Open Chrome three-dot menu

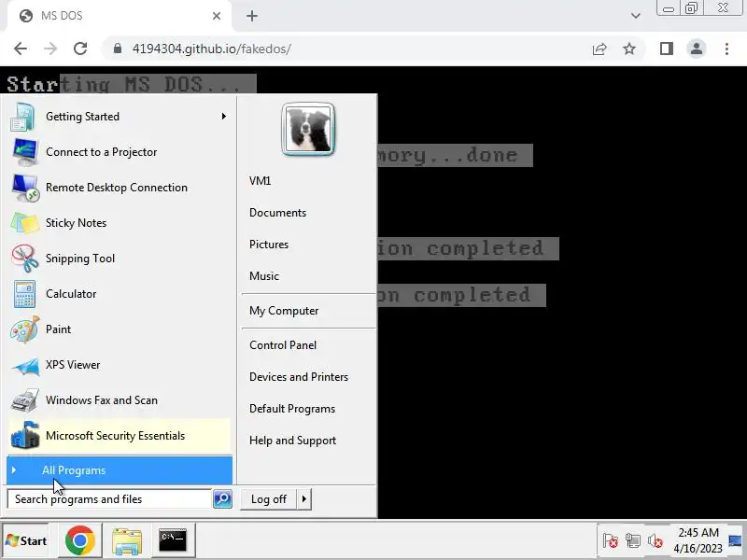726,49
